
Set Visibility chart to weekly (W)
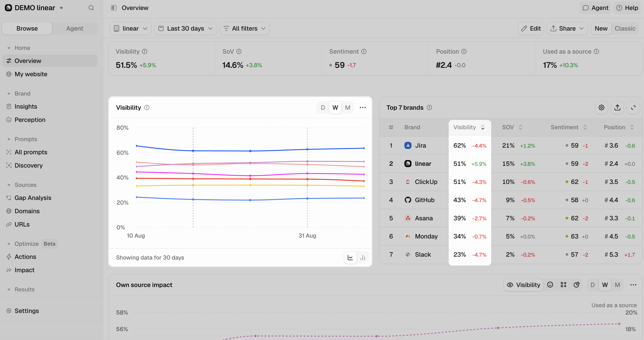(x=335, y=107)
